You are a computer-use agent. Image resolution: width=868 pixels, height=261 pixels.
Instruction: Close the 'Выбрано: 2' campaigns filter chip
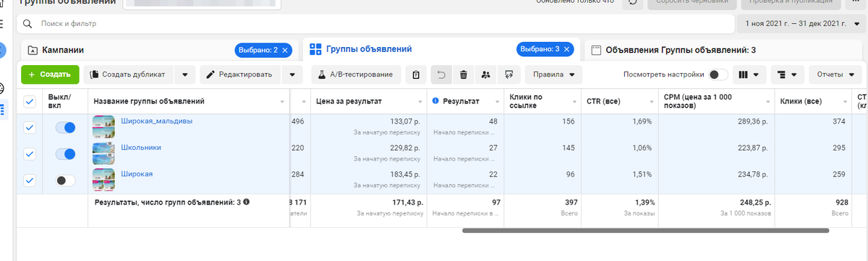pos(285,50)
